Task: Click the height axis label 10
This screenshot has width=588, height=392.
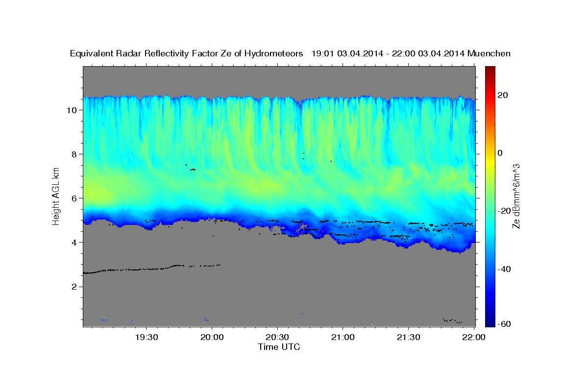Action: point(73,110)
